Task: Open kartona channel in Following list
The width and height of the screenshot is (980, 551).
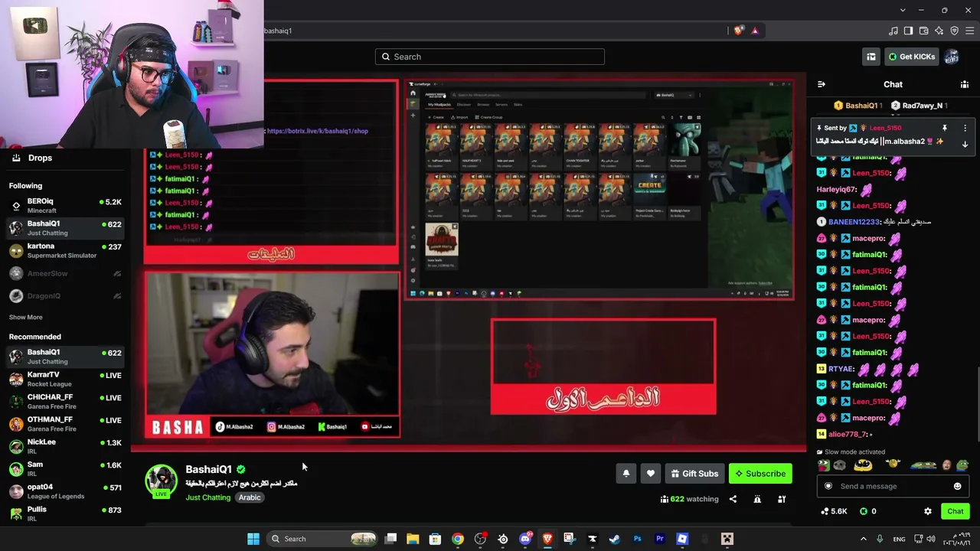Action: pos(65,250)
